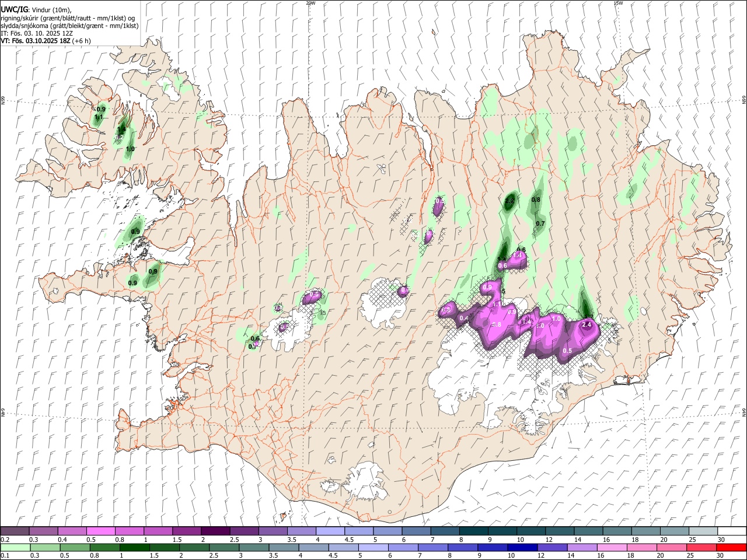
Task: Click the 'rigning/skúrir (grænt/blátt/rautt' header line
Action: tap(68, 18)
